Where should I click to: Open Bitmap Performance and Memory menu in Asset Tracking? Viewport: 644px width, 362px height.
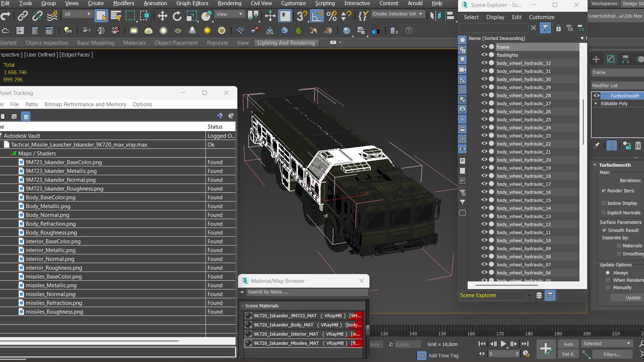[85, 104]
